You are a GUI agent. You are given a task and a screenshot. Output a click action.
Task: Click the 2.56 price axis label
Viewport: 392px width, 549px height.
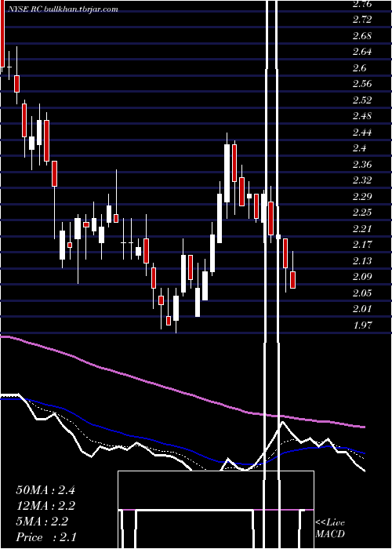click(362, 84)
